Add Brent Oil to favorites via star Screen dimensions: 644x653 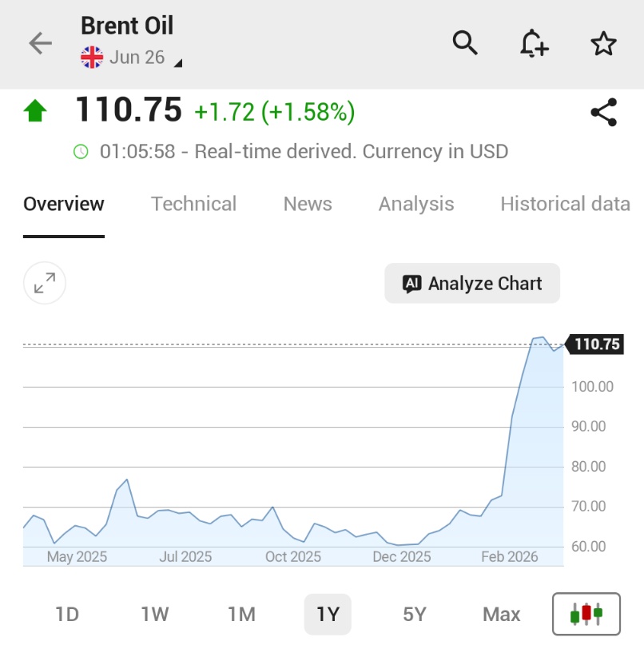point(603,44)
